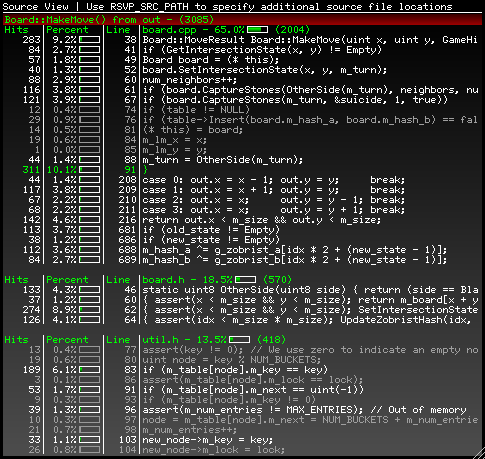This screenshot has width=485, height=459.
Task: Select highlighted line 91 closing brace
Action: point(145,170)
